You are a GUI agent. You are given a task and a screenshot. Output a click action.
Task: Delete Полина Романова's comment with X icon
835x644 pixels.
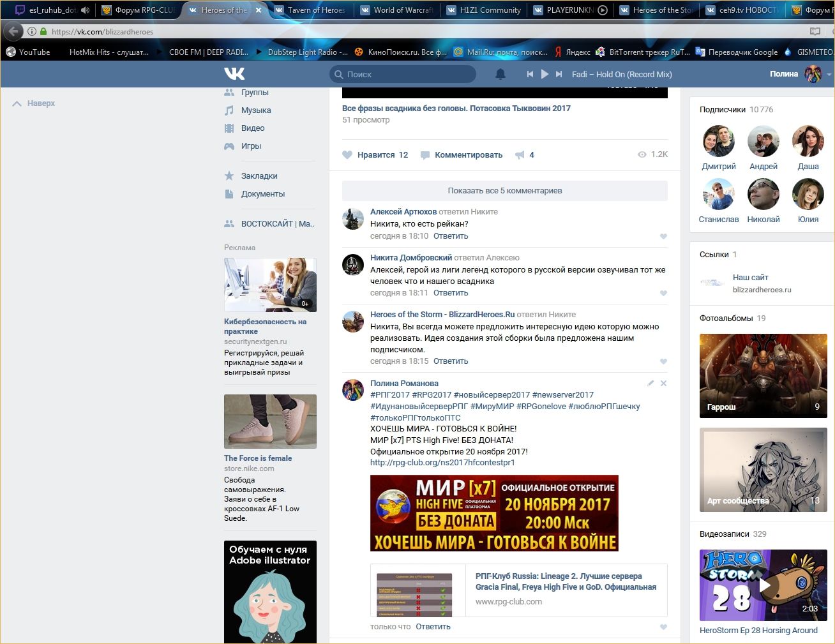click(663, 384)
